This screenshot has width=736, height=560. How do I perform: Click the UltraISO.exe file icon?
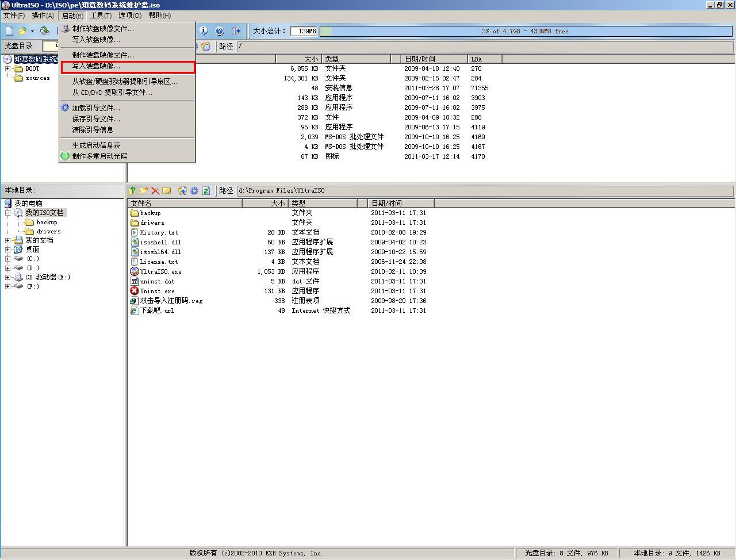click(x=135, y=271)
